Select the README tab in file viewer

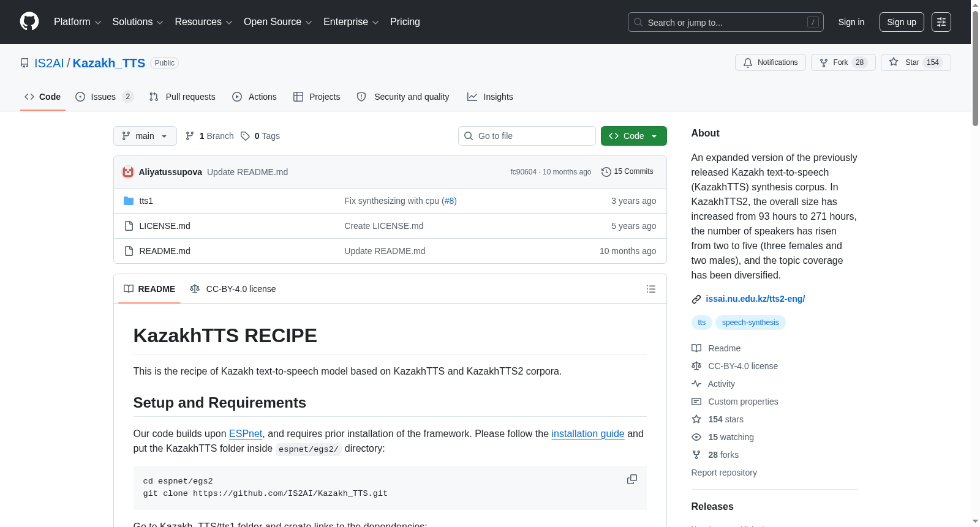149,289
